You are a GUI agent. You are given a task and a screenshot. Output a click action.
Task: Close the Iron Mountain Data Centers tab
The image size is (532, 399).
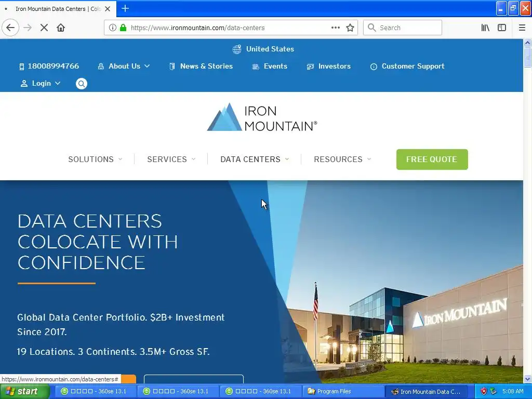(x=108, y=9)
